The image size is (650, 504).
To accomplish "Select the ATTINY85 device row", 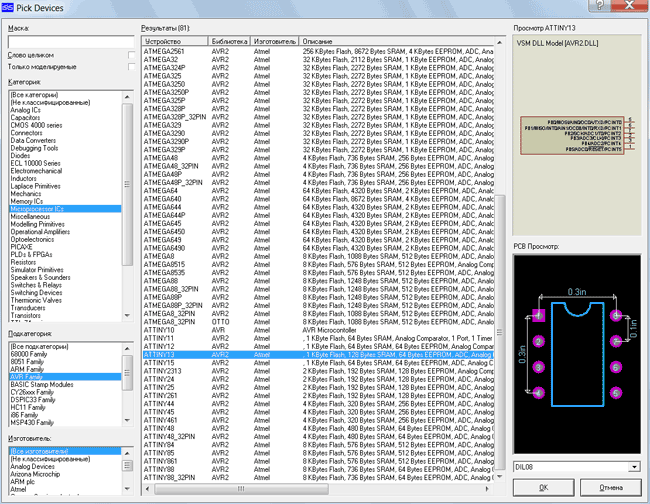I will tap(318, 453).
